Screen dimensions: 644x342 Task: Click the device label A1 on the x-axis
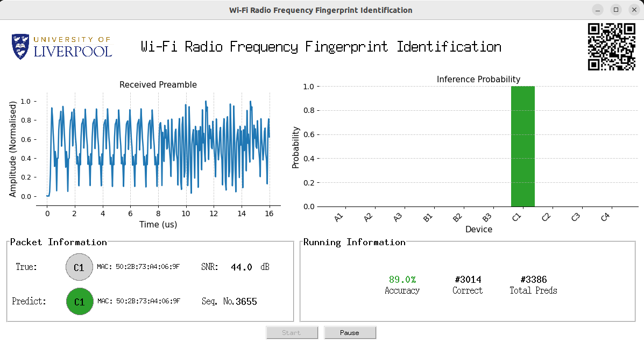point(338,217)
